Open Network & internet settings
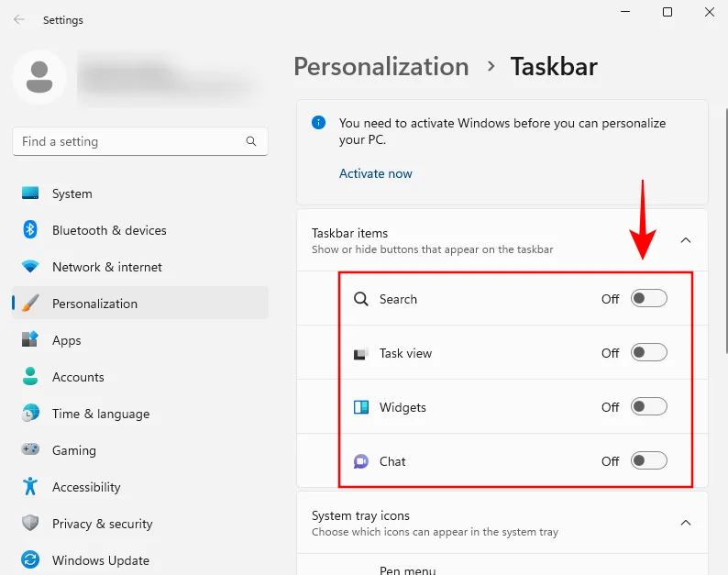728x575 pixels. pyautogui.click(x=140, y=267)
